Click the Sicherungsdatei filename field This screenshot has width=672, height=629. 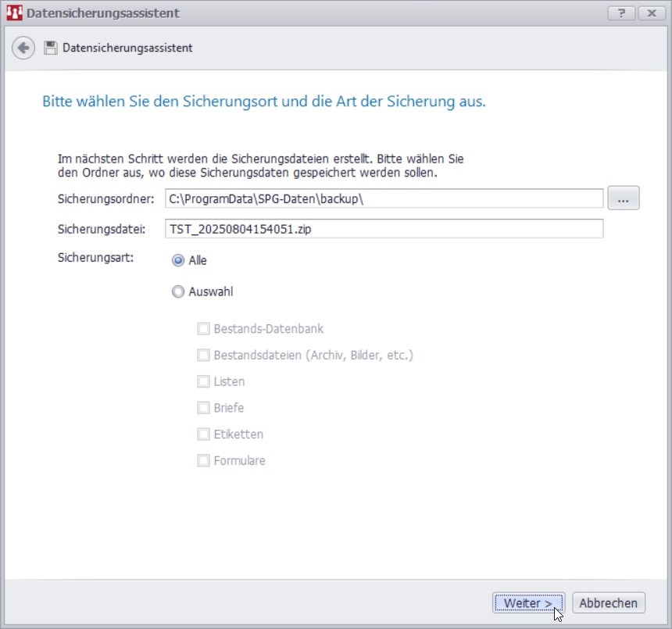(383, 229)
